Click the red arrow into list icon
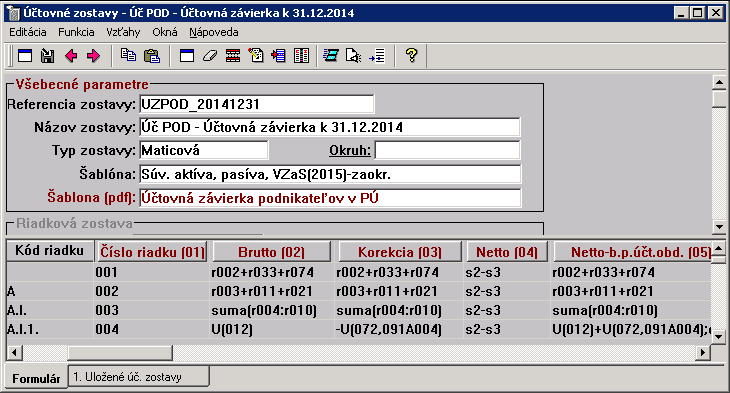 click(278, 56)
